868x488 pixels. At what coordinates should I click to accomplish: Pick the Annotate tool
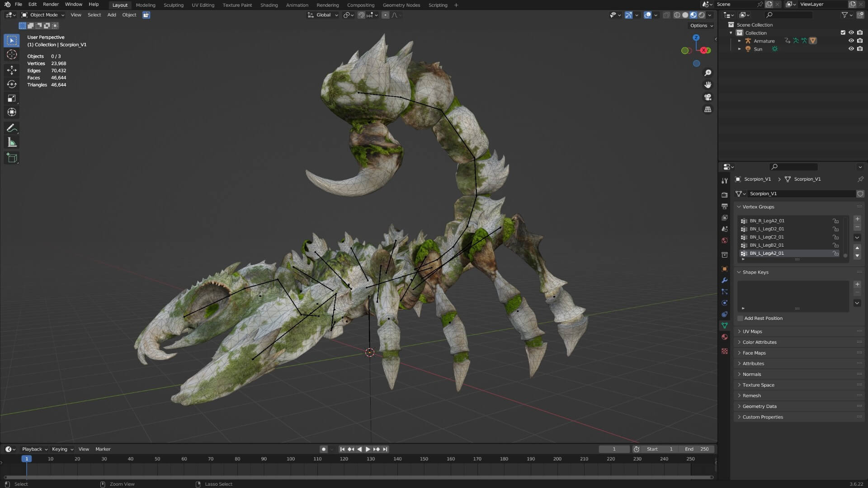coord(12,128)
